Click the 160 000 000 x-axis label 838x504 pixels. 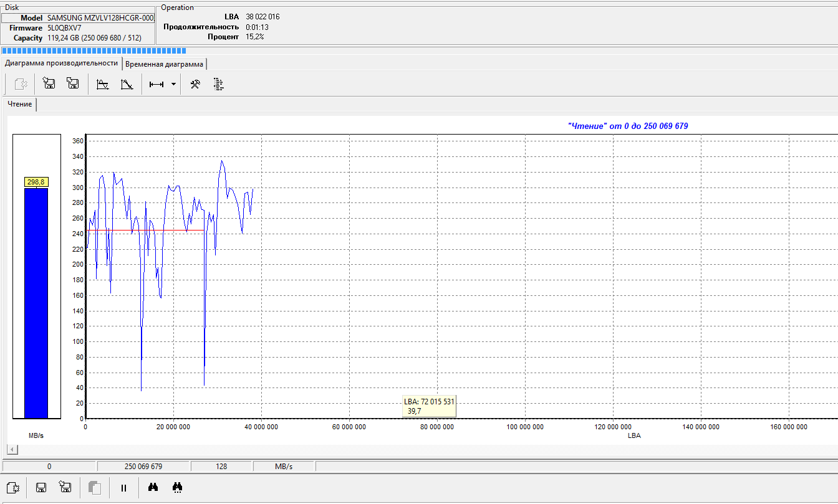pos(789,427)
